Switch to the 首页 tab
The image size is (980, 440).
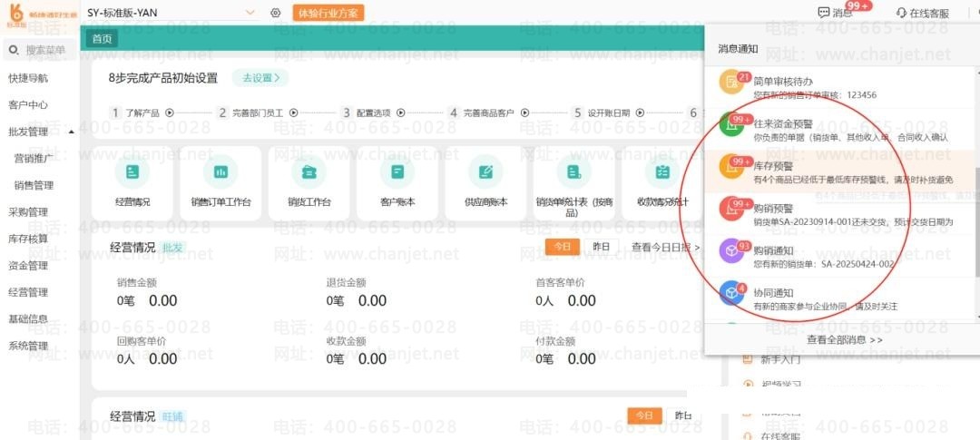coord(102,39)
